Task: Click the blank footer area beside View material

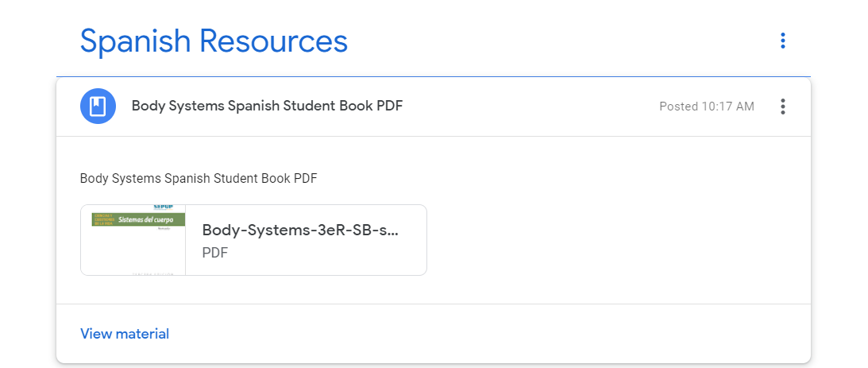Action: pyautogui.click(x=476, y=334)
